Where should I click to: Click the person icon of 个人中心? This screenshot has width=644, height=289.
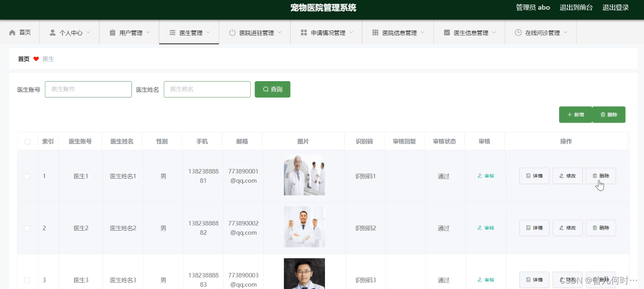click(x=52, y=33)
